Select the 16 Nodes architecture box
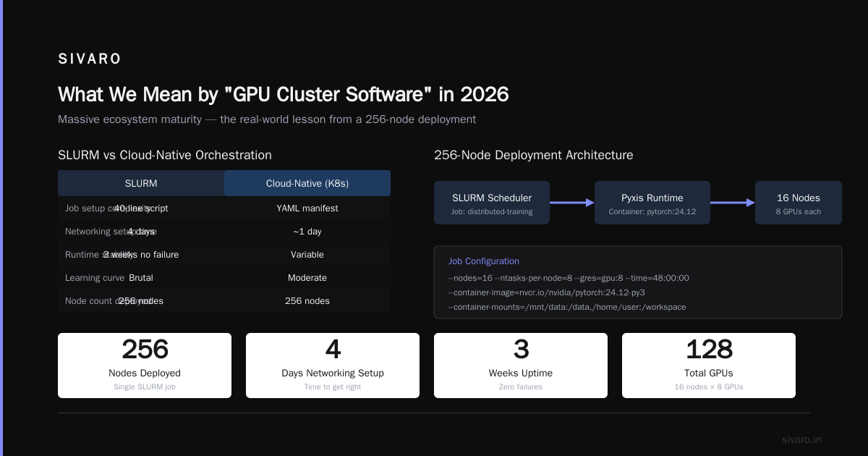The image size is (868, 456). pyautogui.click(x=799, y=203)
